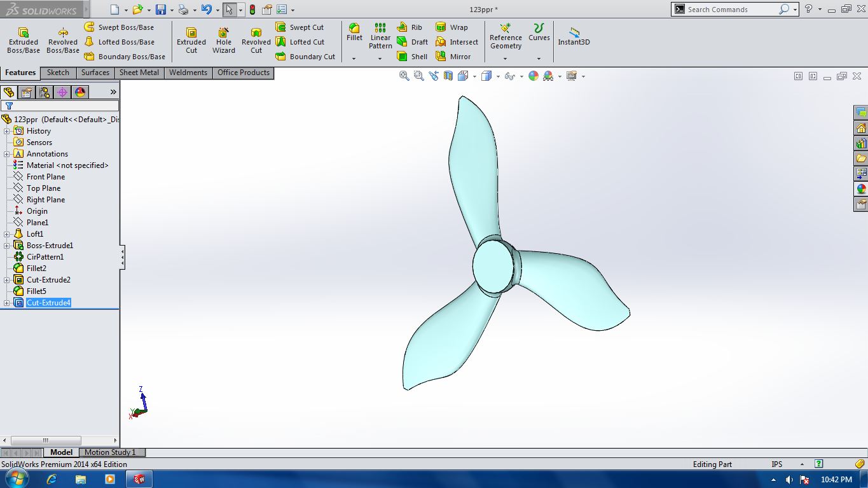The width and height of the screenshot is (868, 488).
Task: Open the Undo dropdown arrow
Action: [x=217, y=10]
